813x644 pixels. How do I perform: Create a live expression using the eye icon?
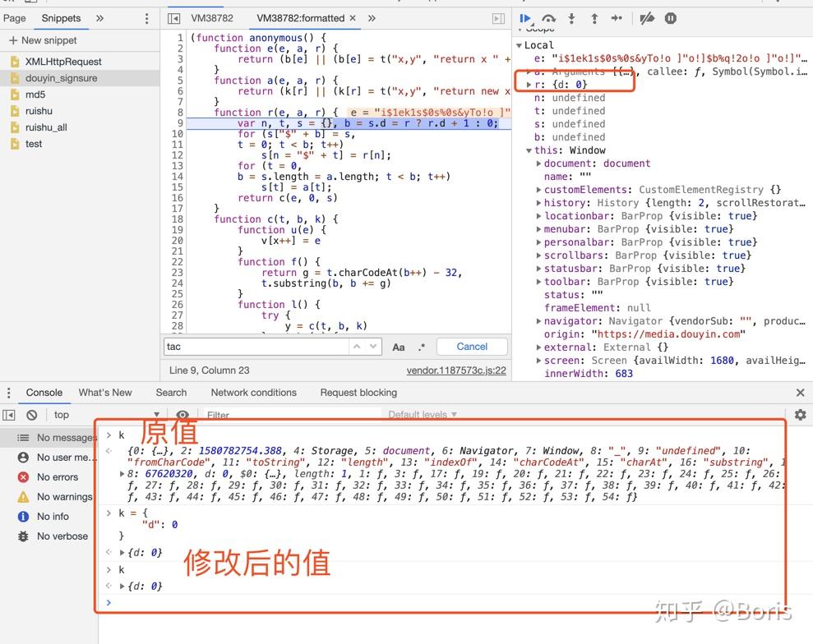pyautogui.click(x=182, y=415)
